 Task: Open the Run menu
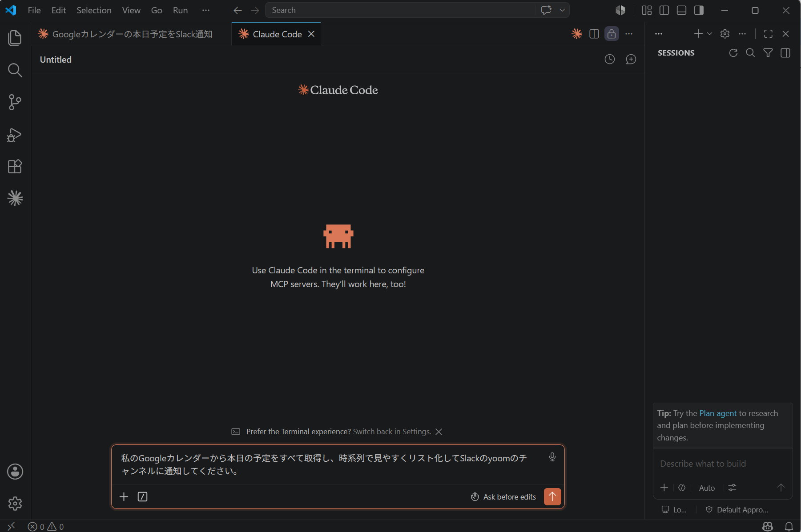(x=180, y=10)
